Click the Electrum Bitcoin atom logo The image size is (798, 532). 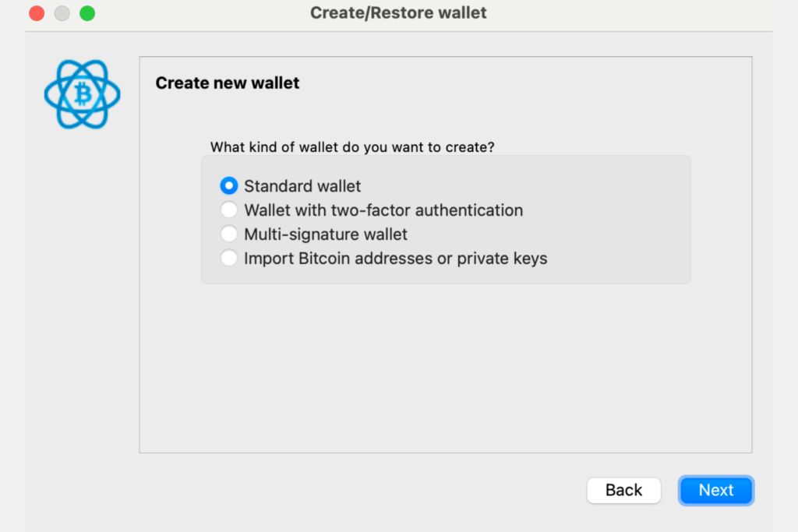point(82,94)
